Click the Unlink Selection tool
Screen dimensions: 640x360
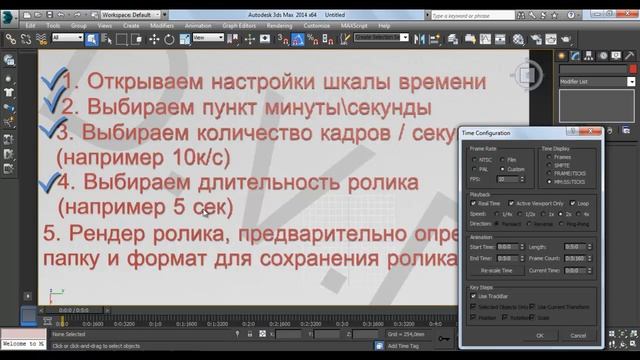26,39
